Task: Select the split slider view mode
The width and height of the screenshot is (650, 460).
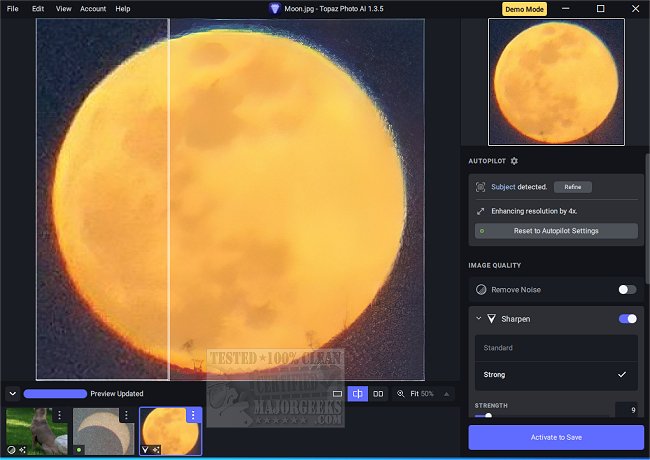Action: click(x=357, y=394)
